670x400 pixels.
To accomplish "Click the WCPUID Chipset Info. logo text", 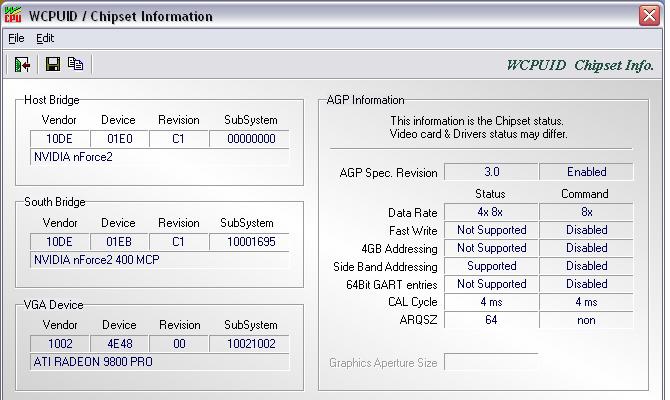I will pyautogui.click(x=580, y=65).
